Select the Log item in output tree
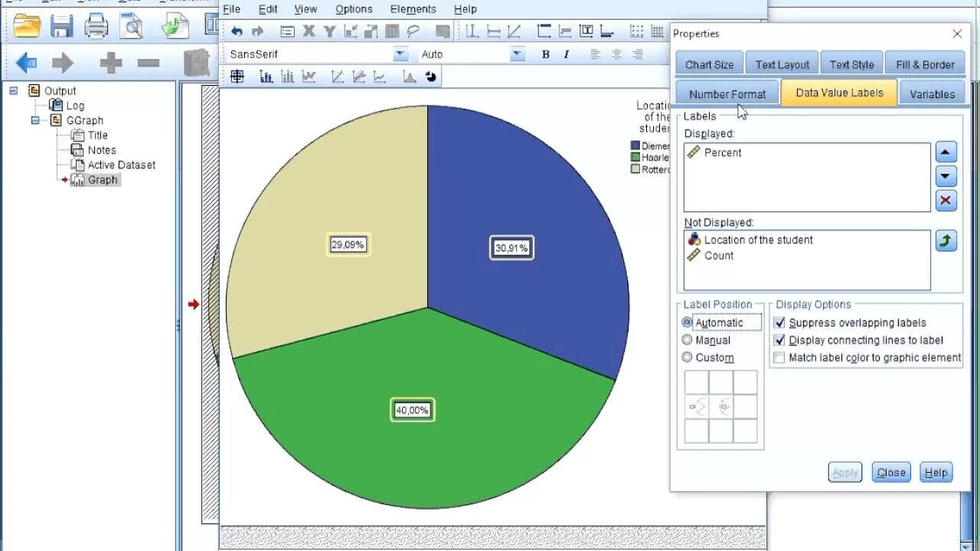 point(75,106)
